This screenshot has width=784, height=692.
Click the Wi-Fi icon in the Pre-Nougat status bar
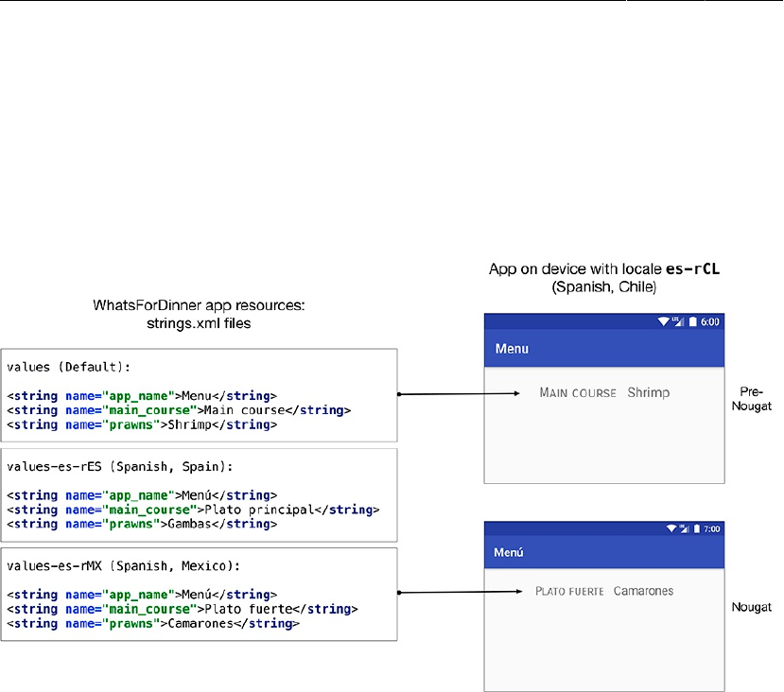(665, 321)
